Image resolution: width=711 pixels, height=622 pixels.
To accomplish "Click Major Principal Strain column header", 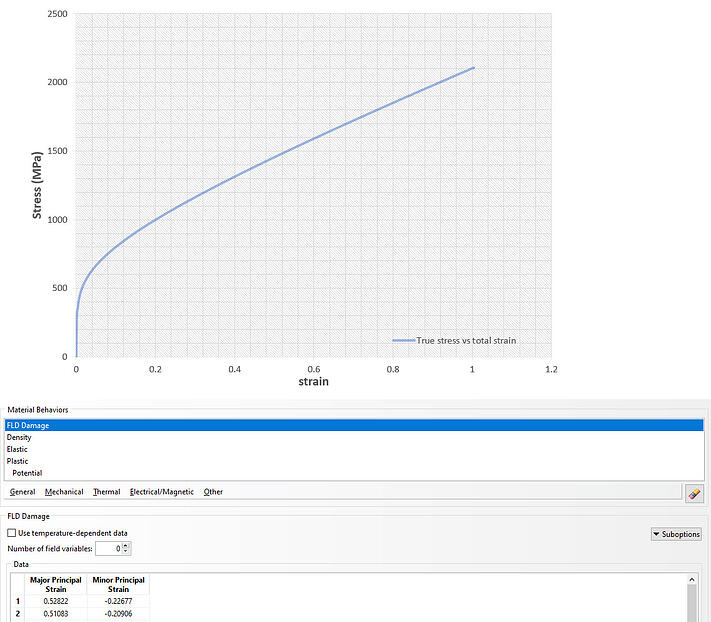I will tap(56, 584).
